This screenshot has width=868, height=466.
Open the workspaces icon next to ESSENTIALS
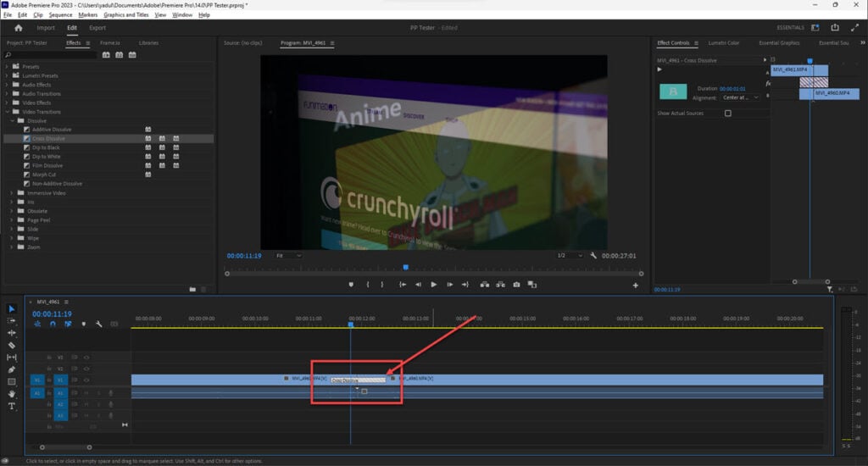pos(815,28)
